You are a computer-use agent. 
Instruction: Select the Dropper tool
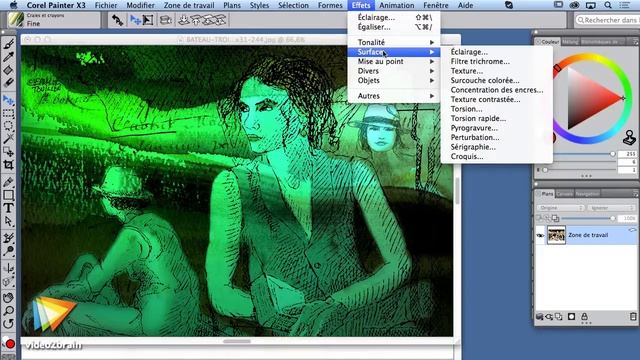pyautogui.click(x=9, y=57)
